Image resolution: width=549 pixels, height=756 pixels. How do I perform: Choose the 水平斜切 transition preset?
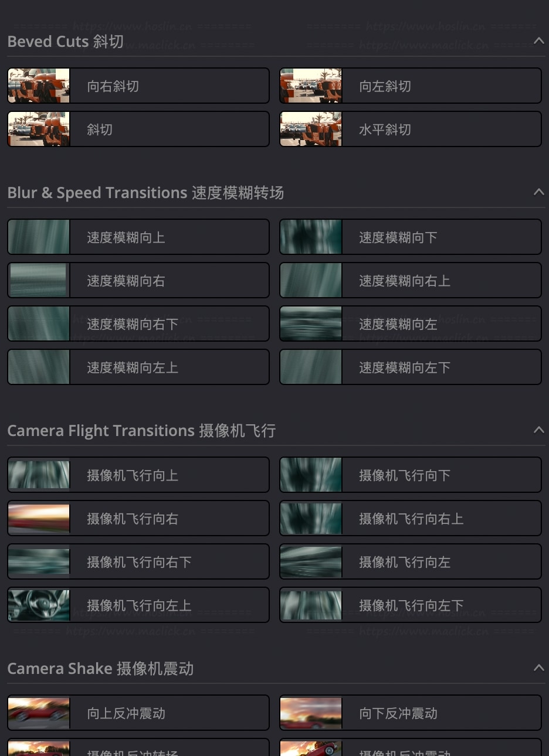coord(411,129)
